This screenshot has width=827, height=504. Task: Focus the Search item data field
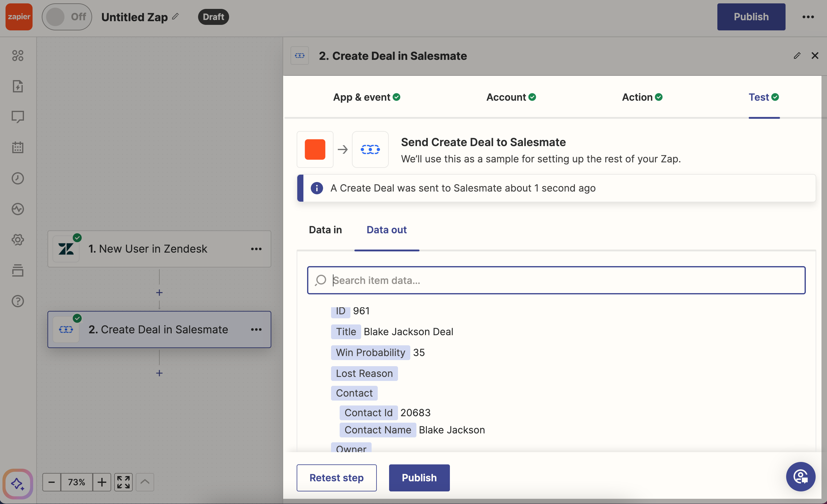(x=556, y=280)
